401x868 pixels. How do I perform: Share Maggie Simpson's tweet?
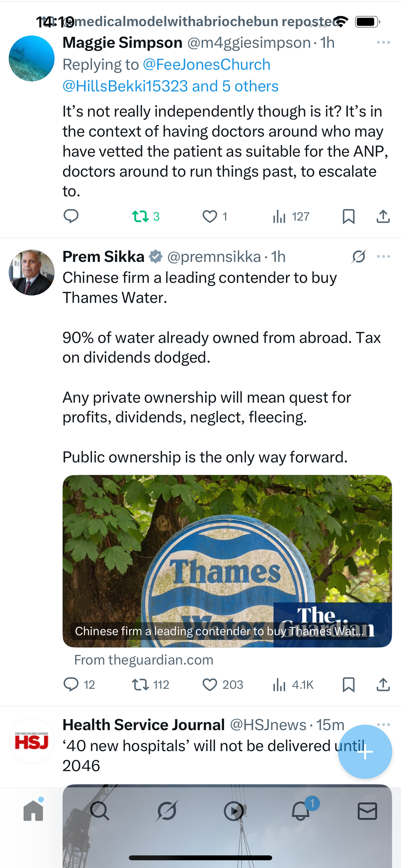coord(383,216)
